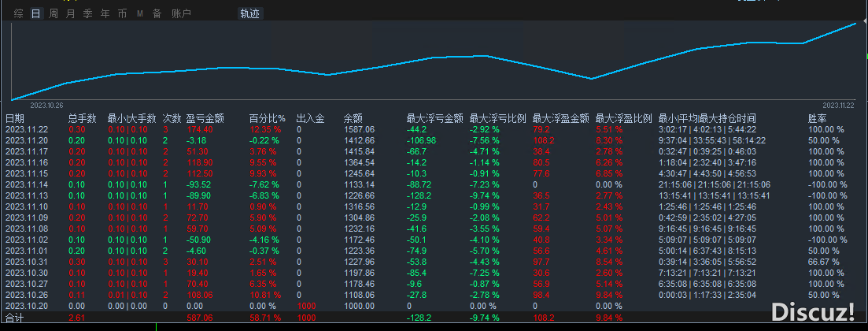Switch to the 年 yearly tab
This screenshot has height=331, width=868.
[x=105, y=13]
